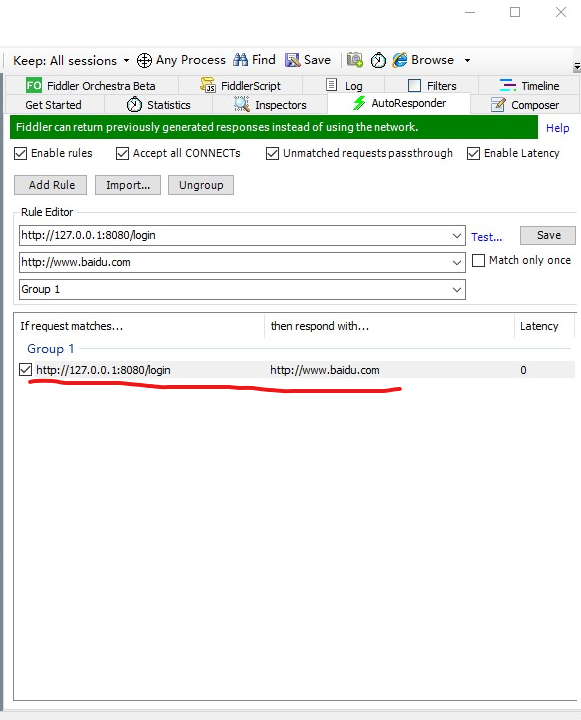Toggle Accept all CONNECTs checkbox
This screenshot has width=581, height=720.
pyautogui.click(x=122, y=153)
